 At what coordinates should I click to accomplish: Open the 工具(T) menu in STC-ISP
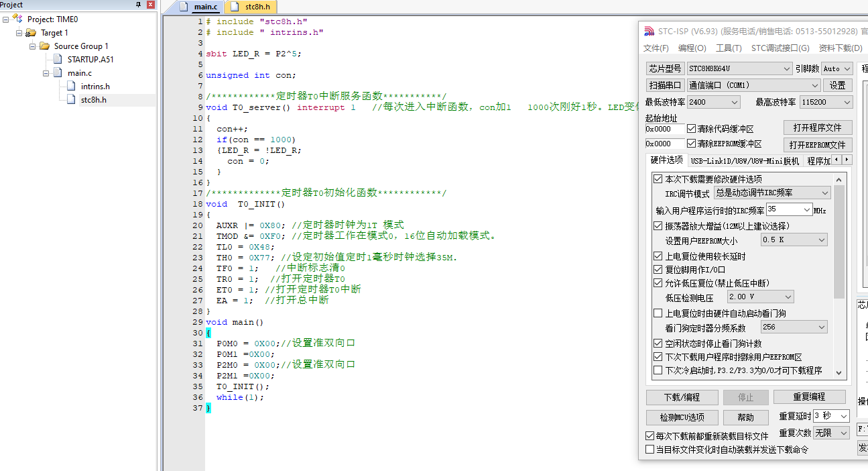pyautogui.click(x=729, y=48)
